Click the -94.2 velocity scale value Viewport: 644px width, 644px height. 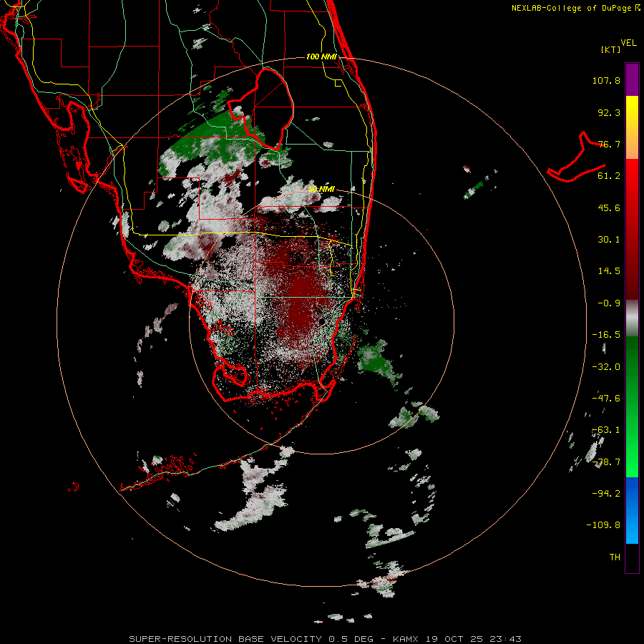coord(606,494)
